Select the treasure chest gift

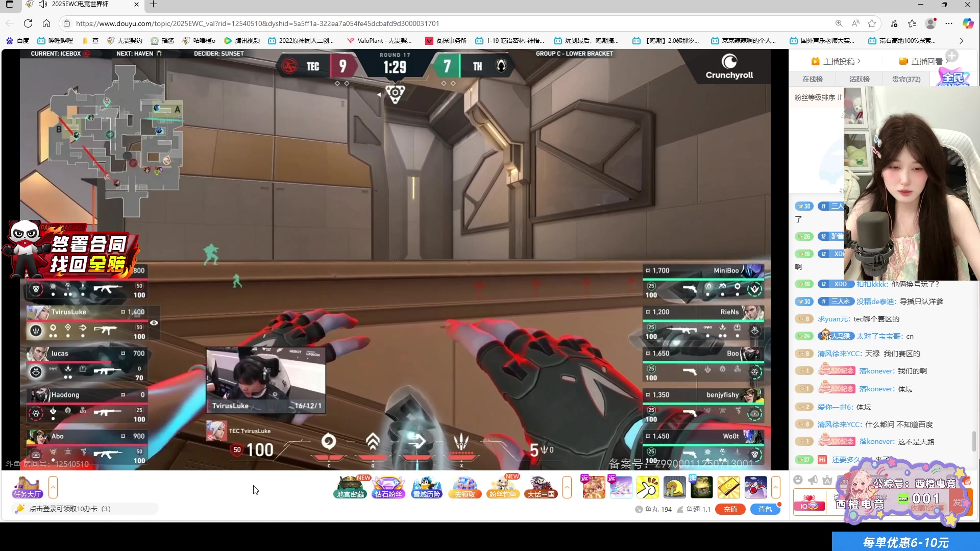702,487
